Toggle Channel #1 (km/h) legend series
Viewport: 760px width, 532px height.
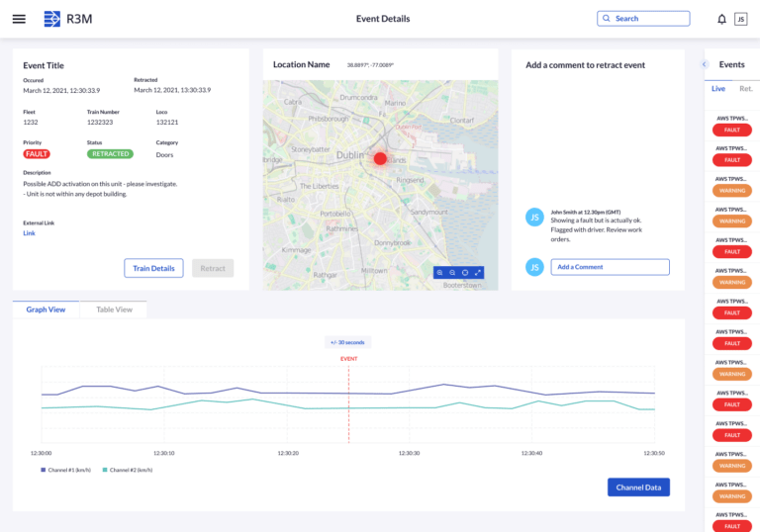(65, 470)
